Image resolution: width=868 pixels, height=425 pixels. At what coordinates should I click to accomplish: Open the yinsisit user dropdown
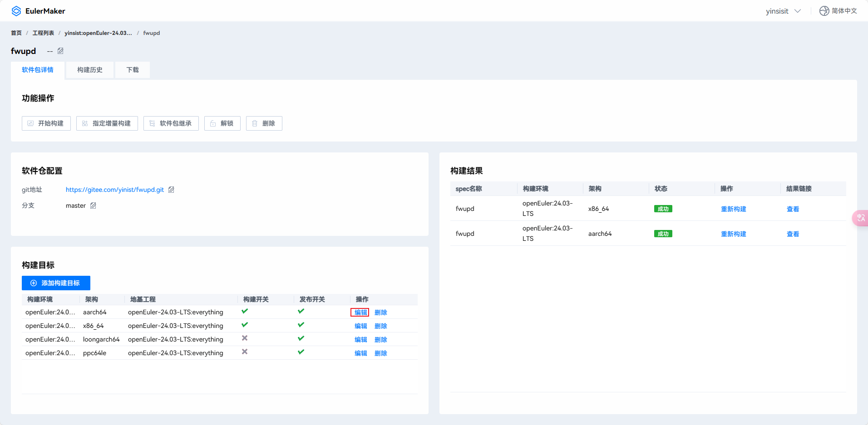click(783, 11)
